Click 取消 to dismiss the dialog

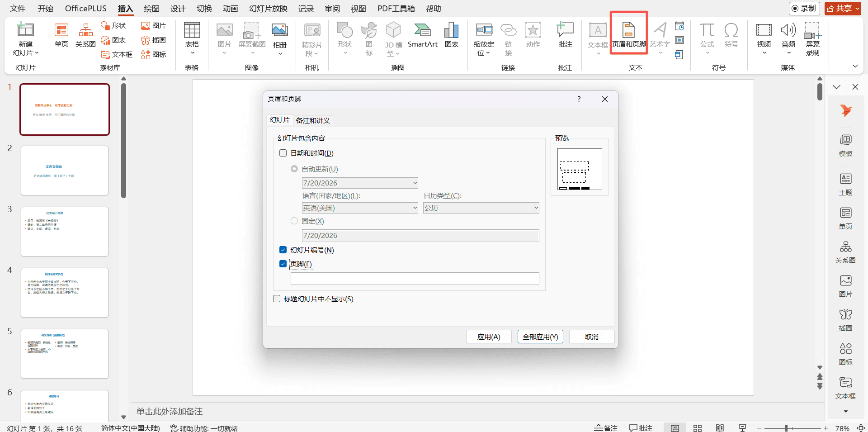(592, 337)
